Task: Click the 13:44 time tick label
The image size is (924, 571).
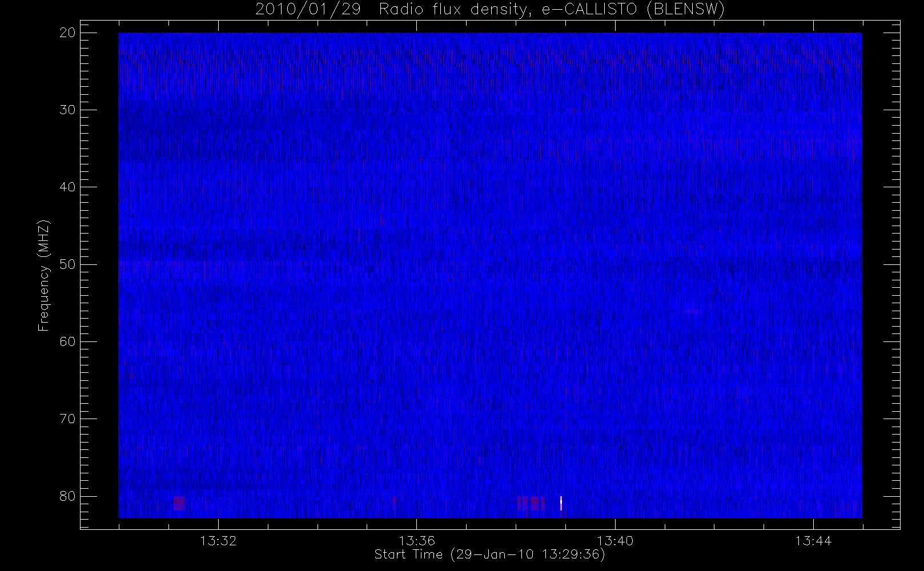Action: [x=813, y=541]
